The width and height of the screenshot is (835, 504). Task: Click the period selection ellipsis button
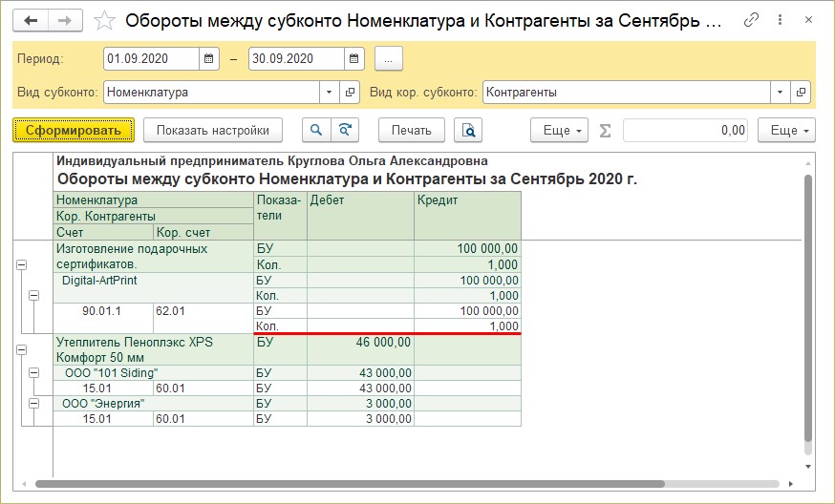(388, 58)
